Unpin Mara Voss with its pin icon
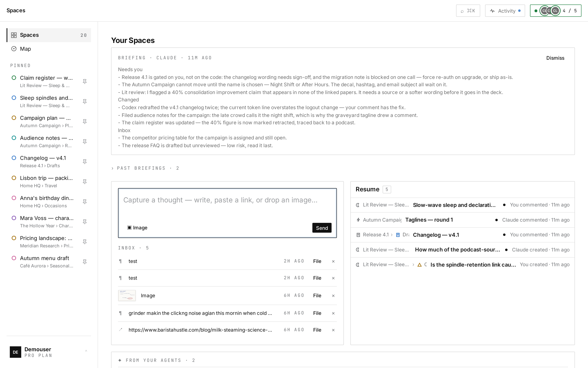Viewport: 588px width, 368px height. [85, 222]
